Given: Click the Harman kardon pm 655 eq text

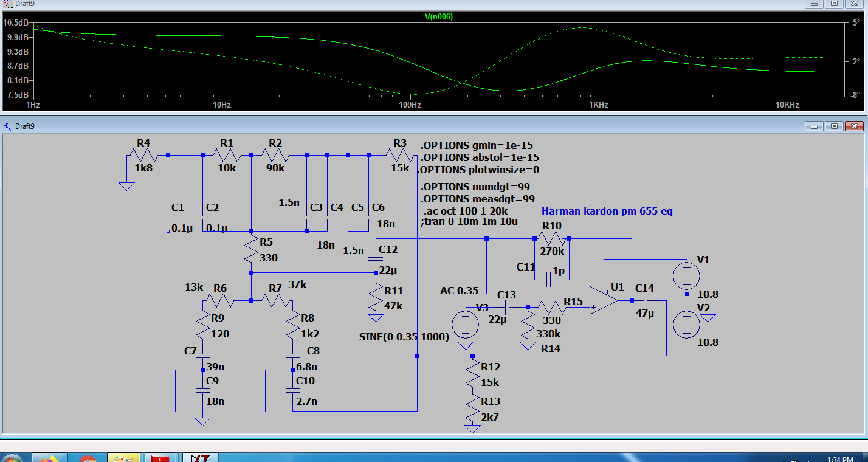Looking at the screenshot, I should pos(607,212).
